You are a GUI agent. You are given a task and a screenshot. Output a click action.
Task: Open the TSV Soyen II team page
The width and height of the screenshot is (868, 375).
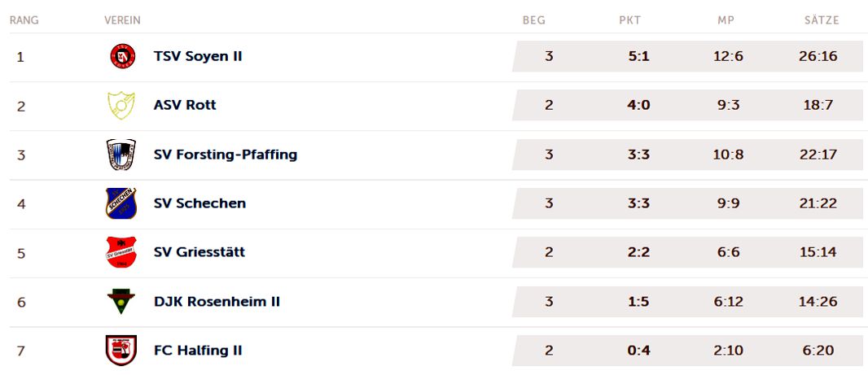click(198, 56)
